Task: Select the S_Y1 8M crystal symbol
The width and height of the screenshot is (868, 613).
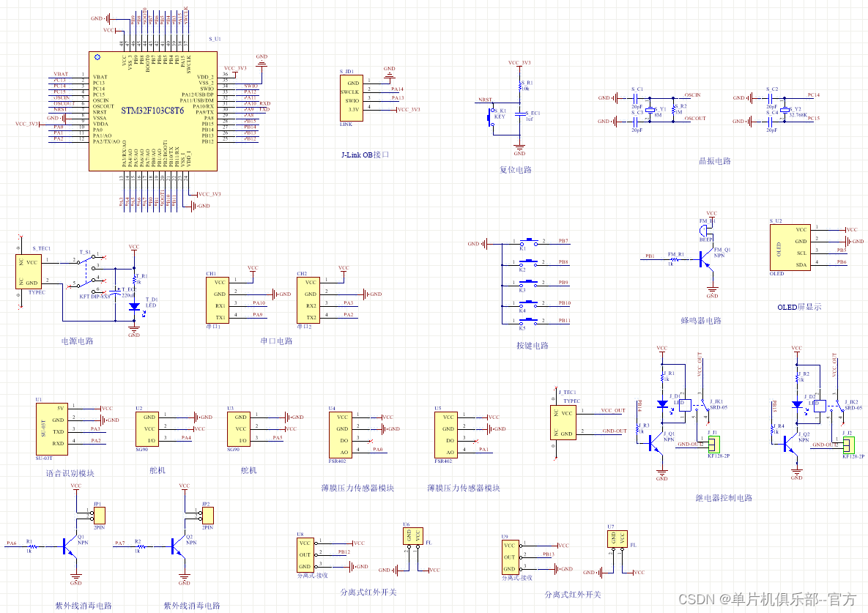Action: (650, 110)
